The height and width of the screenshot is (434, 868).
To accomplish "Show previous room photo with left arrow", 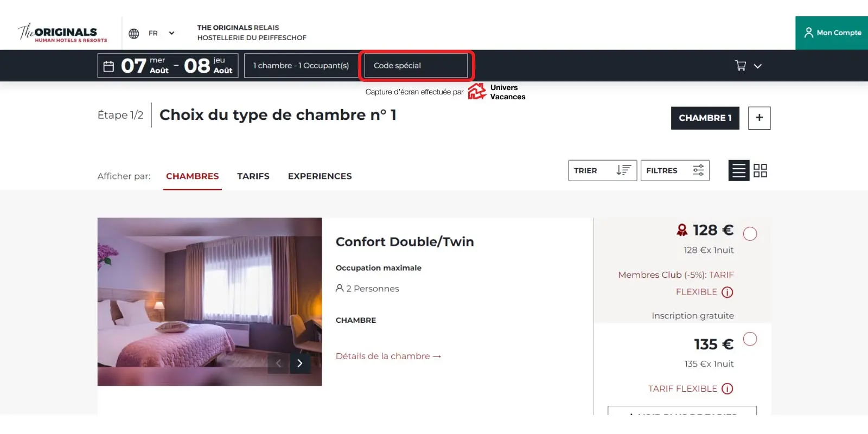I will 278,363.
